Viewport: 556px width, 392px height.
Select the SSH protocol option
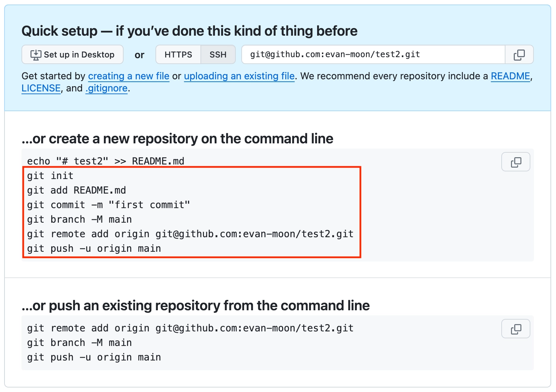218,55
